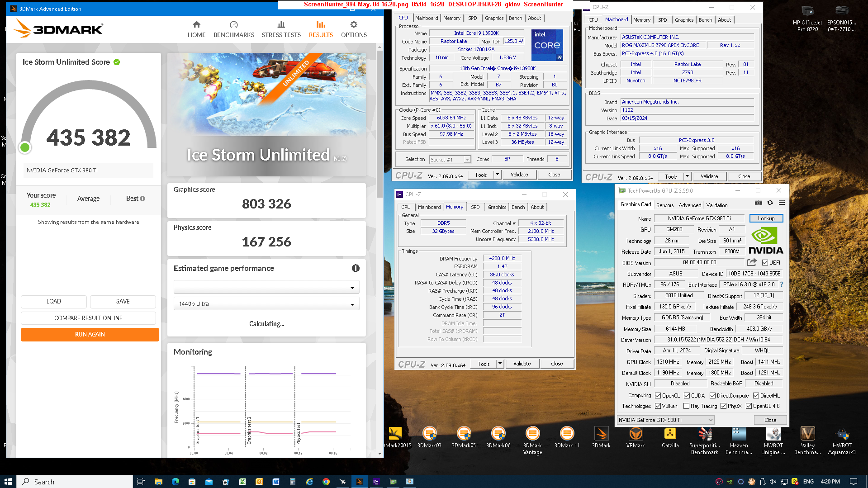Open 3DMark 11 desktop shortcut
This screenshot has height=488, width=868.
click(567, 438)
